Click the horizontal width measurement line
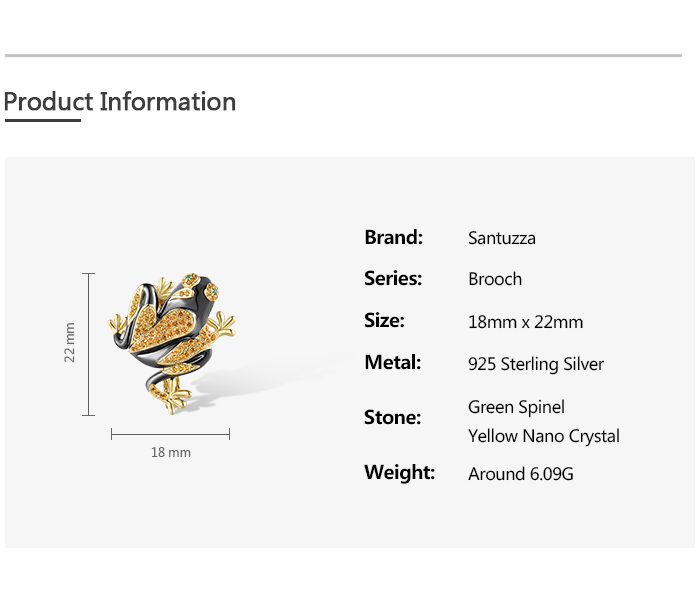 171,434
